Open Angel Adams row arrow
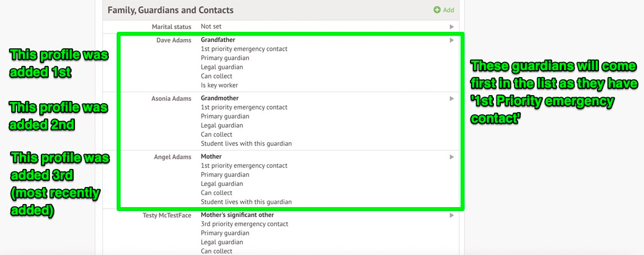 [x=451, y=157]
